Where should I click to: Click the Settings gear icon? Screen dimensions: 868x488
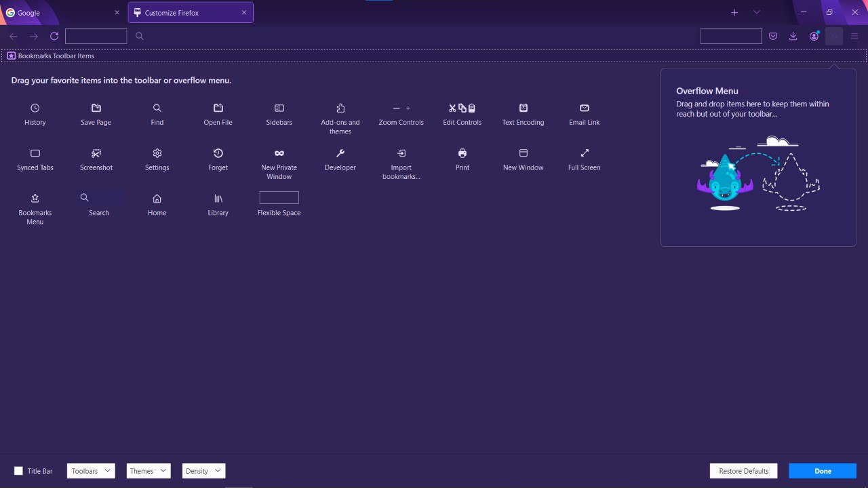157,153
